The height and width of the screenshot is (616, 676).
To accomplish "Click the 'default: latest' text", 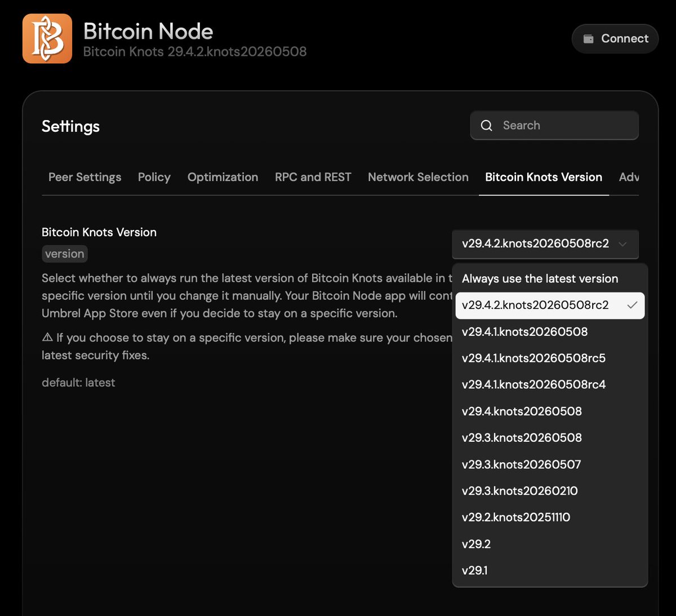I will pyautogui.click(x=78, y=383).
